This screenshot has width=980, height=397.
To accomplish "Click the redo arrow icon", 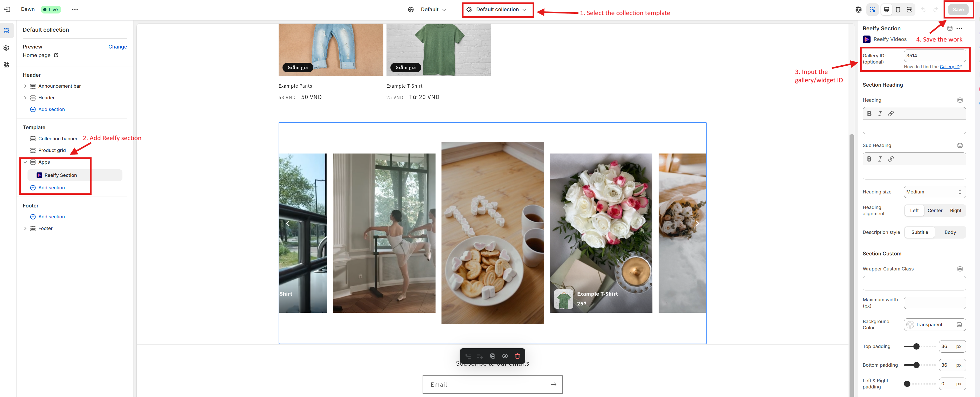I will coord(935,10).
